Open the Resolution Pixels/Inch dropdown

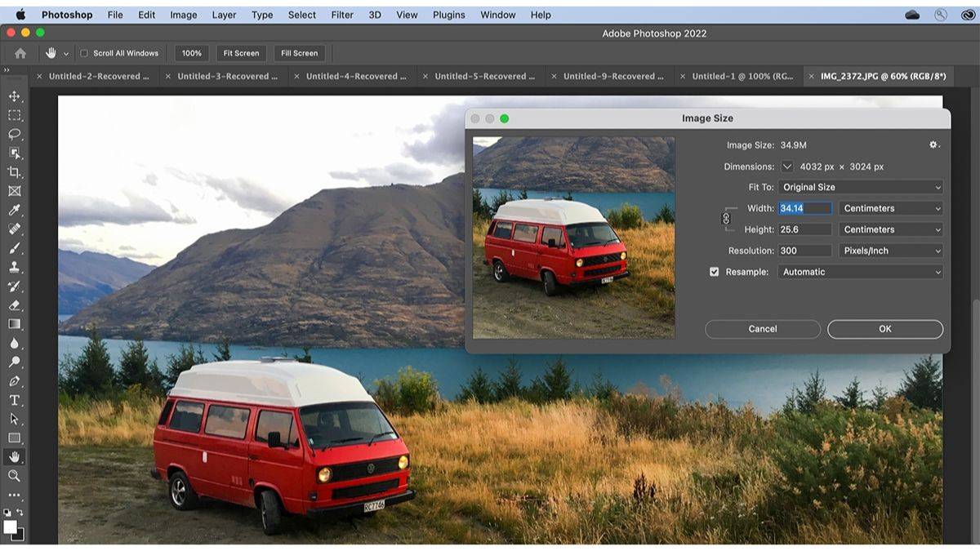point(891,251)
